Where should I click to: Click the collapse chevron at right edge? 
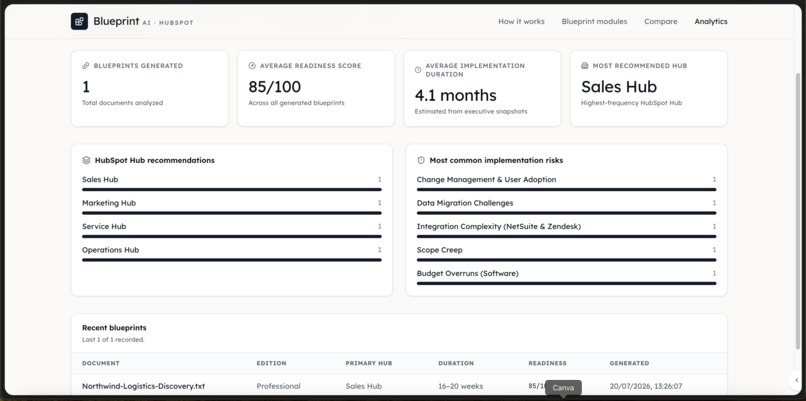click(x=797, y=380)
